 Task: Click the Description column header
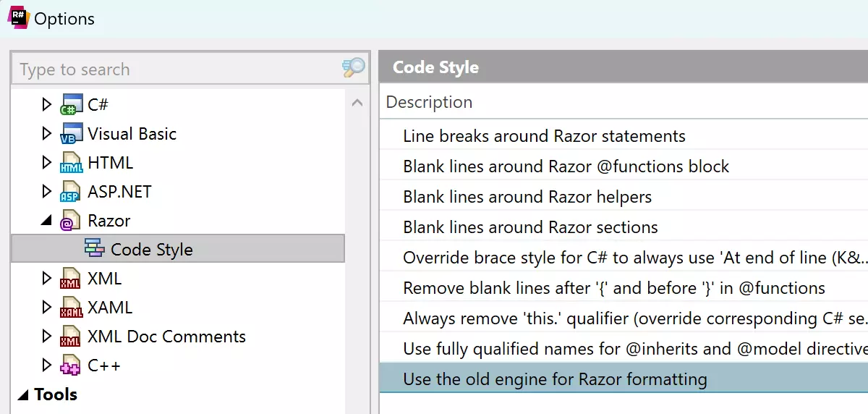[x=429, y=102]
